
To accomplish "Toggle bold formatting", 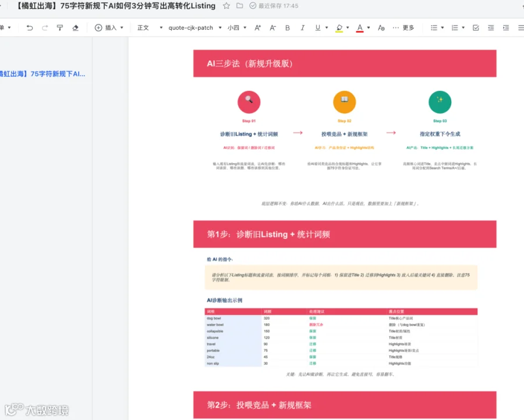I will (288, 28).
